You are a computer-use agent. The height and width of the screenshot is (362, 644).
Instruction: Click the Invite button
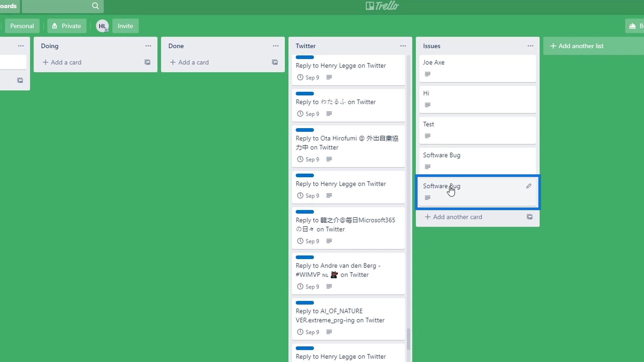click(x=125, y=26)
